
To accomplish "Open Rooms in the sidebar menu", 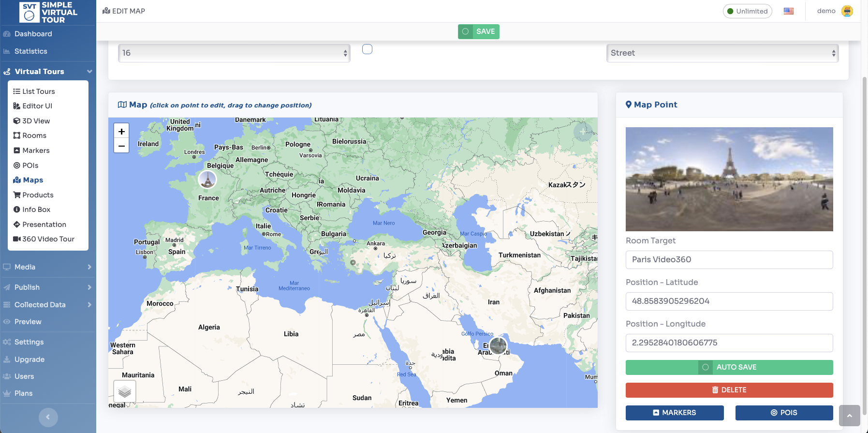I will [x=34, y=135].
